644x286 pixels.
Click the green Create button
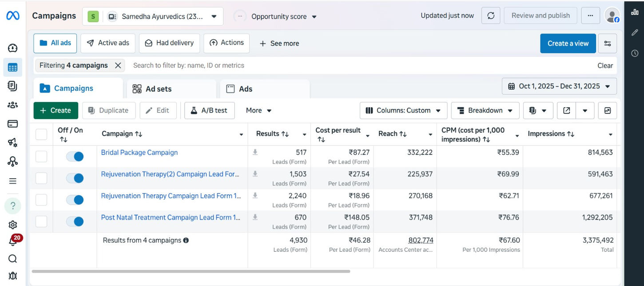56,110
